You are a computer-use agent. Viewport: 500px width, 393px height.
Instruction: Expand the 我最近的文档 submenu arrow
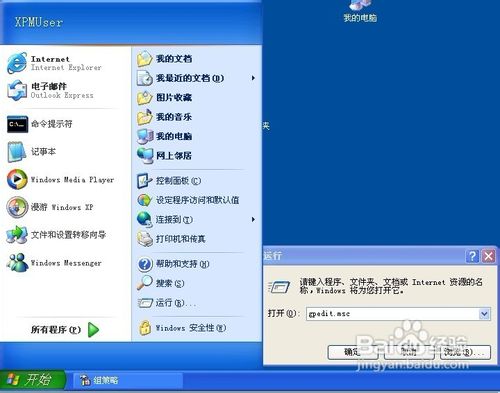[x=253, y=78]
